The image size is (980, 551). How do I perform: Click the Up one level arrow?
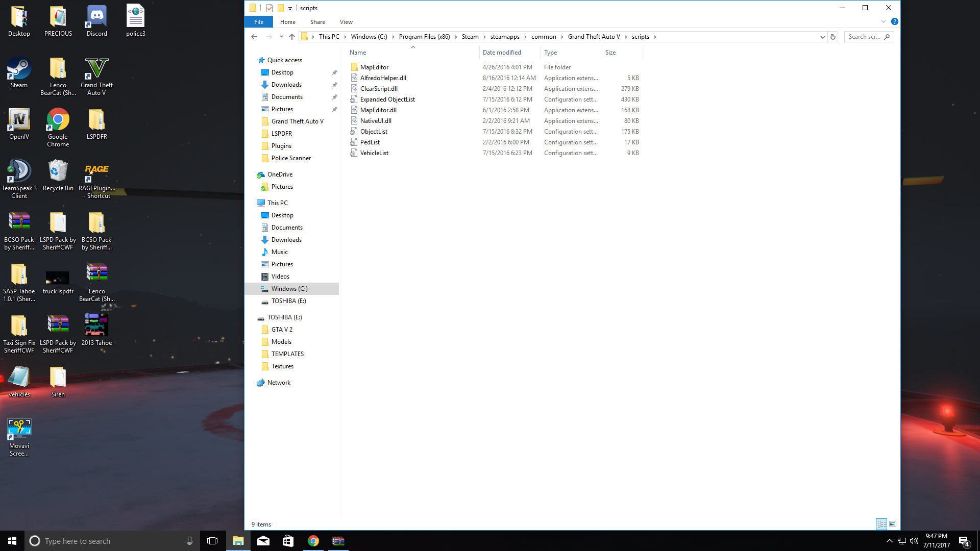pos(292,37)
